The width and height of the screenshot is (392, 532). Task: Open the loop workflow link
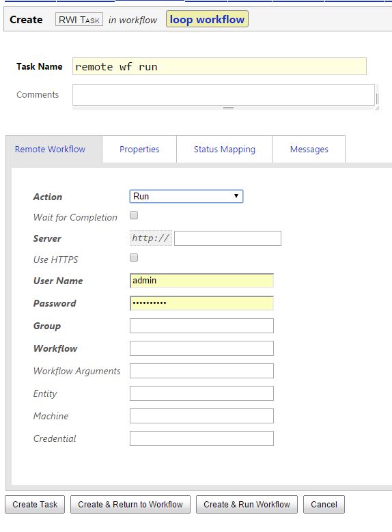pyautogui.click(x=207, y=19)
